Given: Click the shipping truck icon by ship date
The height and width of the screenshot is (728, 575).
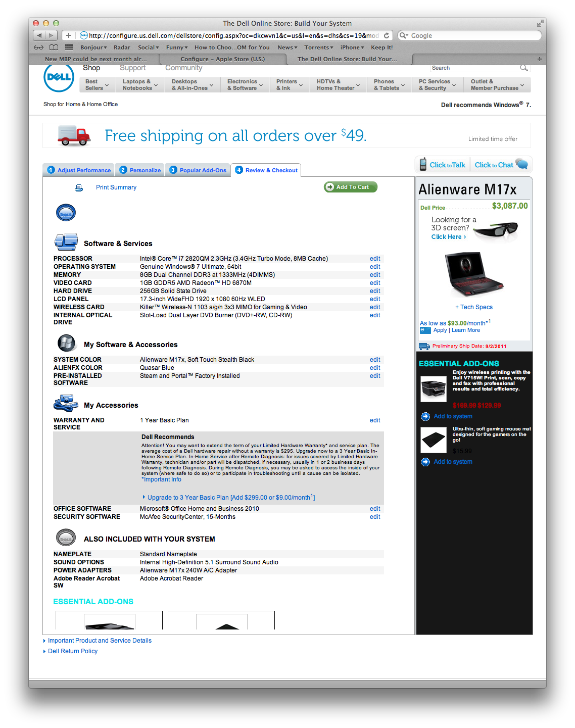Looking at the screenshot, I should click(x=424, y=346).
